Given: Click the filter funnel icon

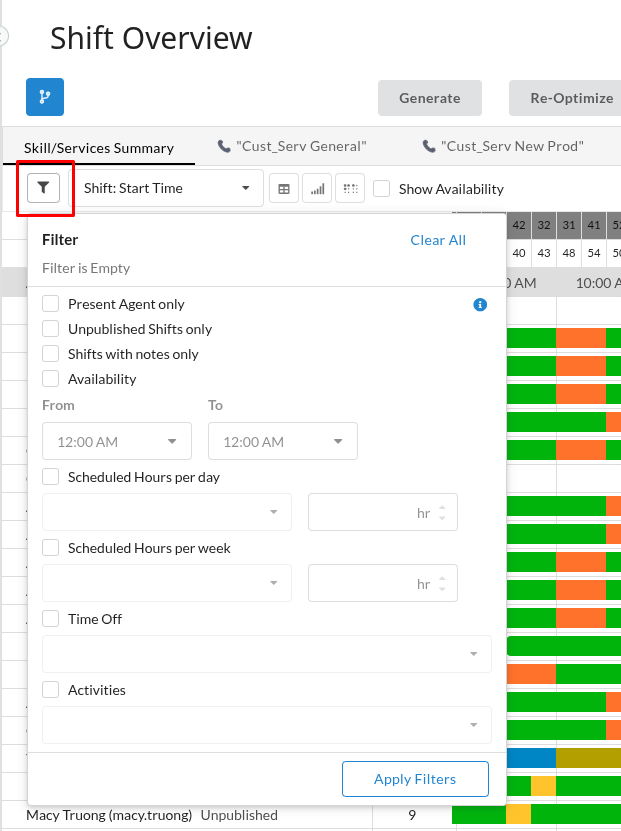Looking at the screenshot, I should click(x=44, y=187).
